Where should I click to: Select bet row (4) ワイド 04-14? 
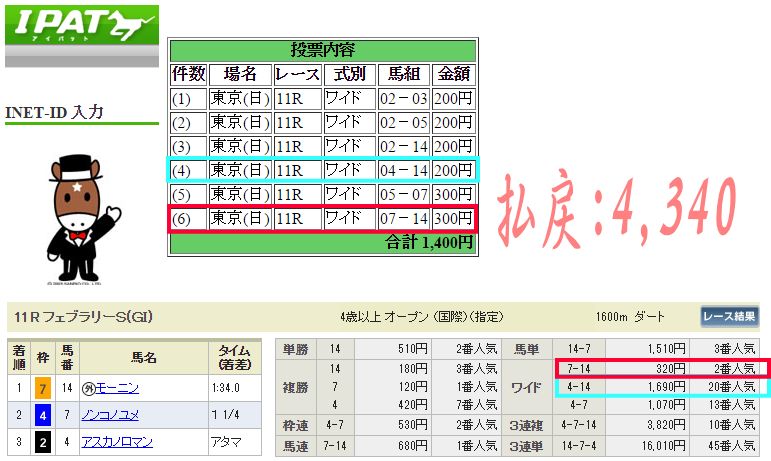[322, 170]
